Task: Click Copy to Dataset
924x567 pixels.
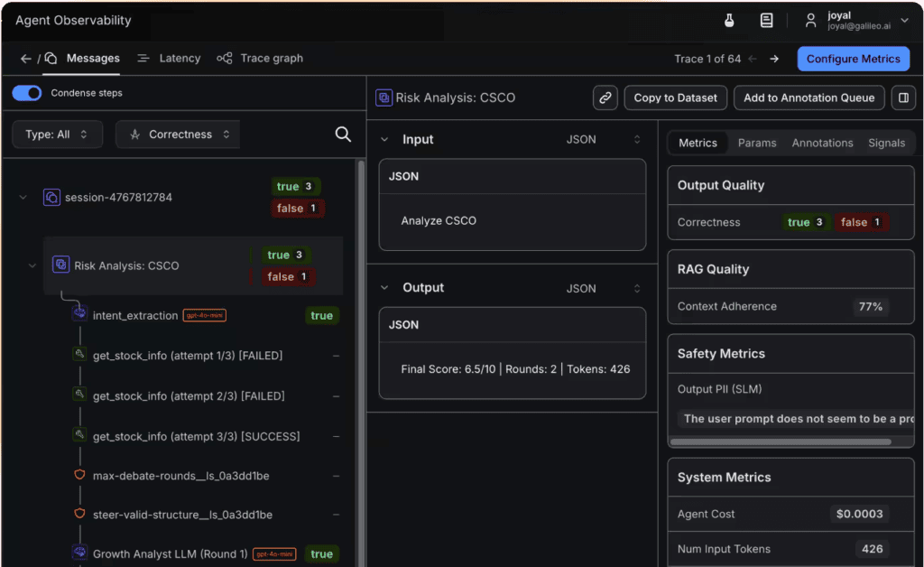Action: coord(675,98)
